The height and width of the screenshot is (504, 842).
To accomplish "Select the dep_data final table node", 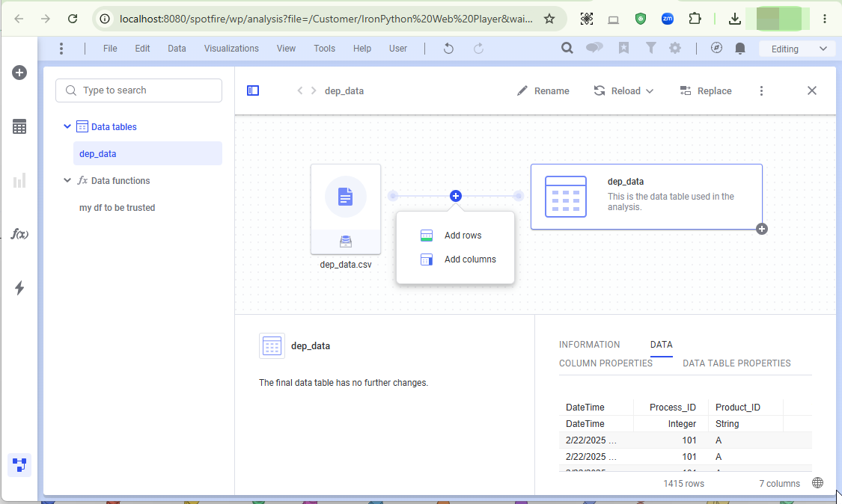I will click(x=647, y=197).
